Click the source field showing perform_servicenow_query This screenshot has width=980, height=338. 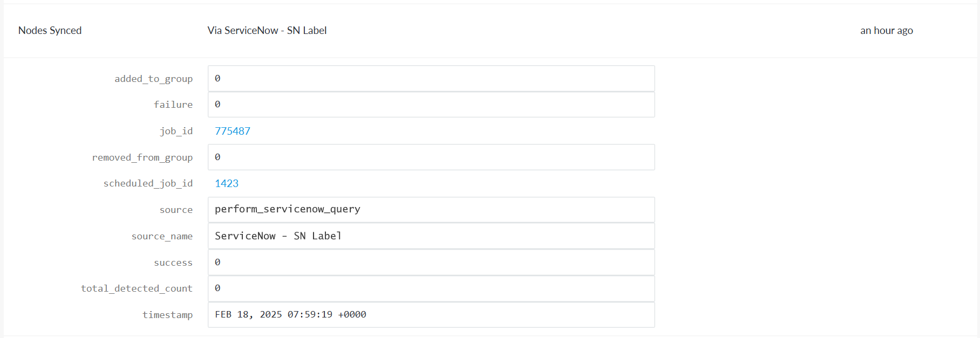coord(431,210)
